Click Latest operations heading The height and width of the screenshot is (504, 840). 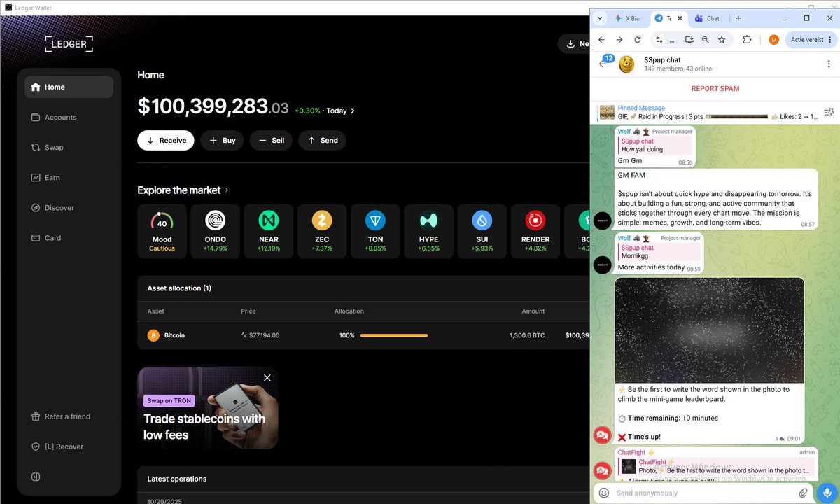point(177,479)
